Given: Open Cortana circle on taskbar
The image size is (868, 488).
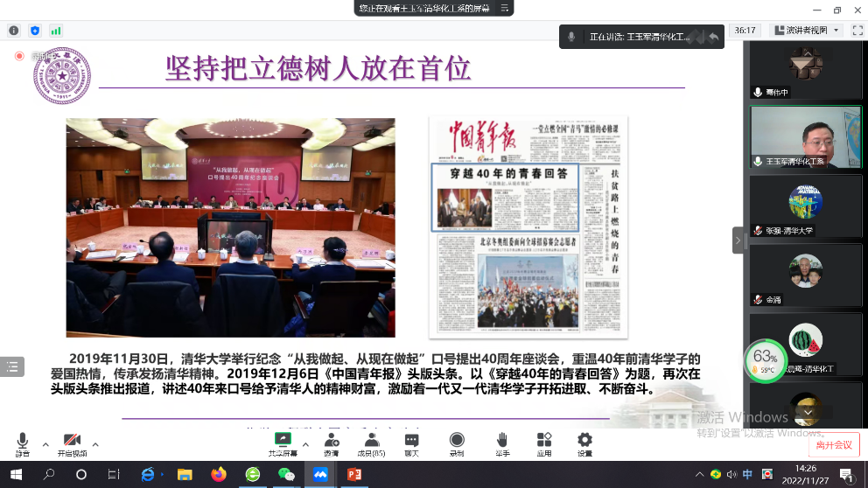Looking at the screenshot, I should (x=80, y=475).
